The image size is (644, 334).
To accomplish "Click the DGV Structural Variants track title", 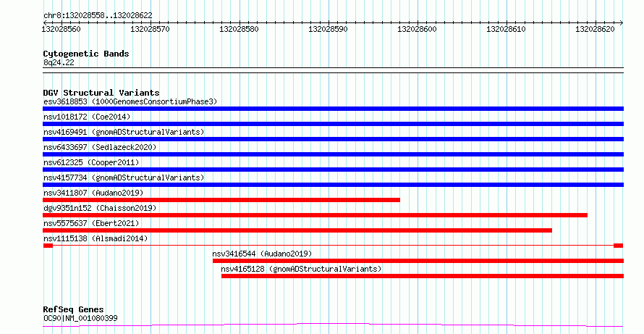I will (101, 93).
